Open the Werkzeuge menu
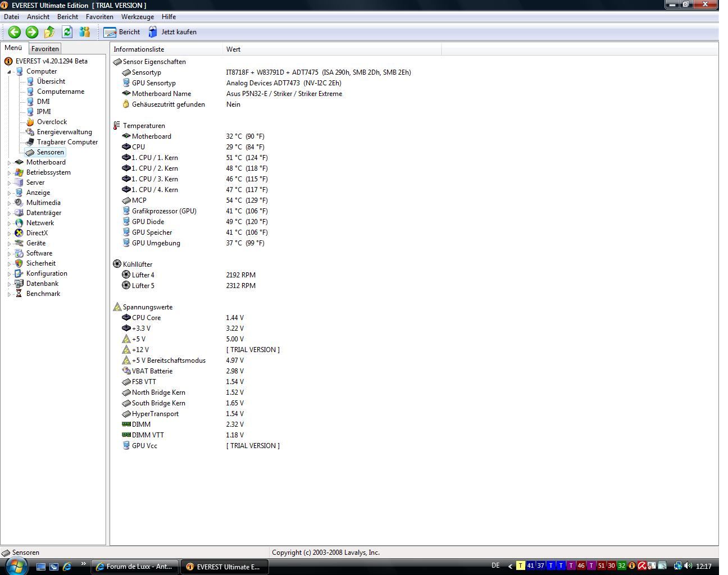The height and width of the screenshot is (575, 728). pyautogui.click(x=138, y=17)
